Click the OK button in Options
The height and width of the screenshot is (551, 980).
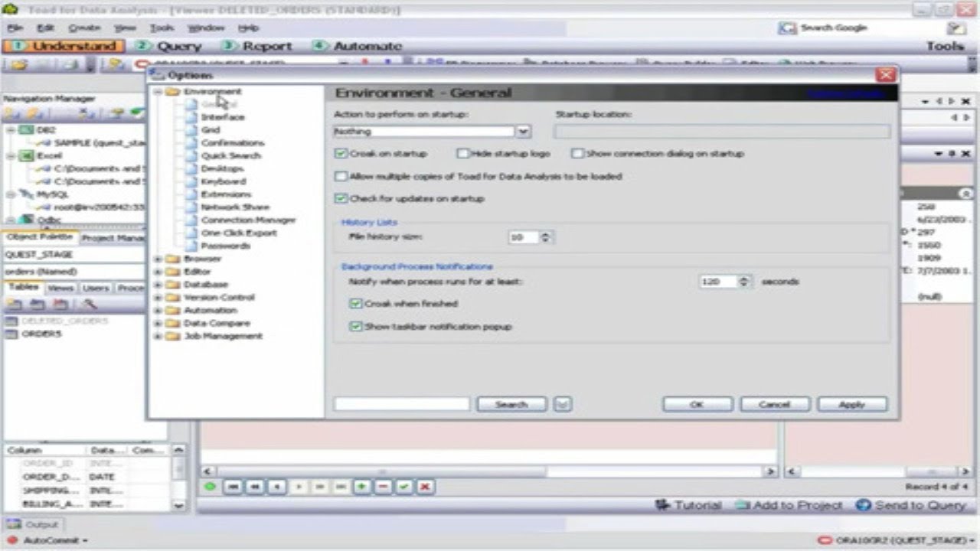(697, 404)
